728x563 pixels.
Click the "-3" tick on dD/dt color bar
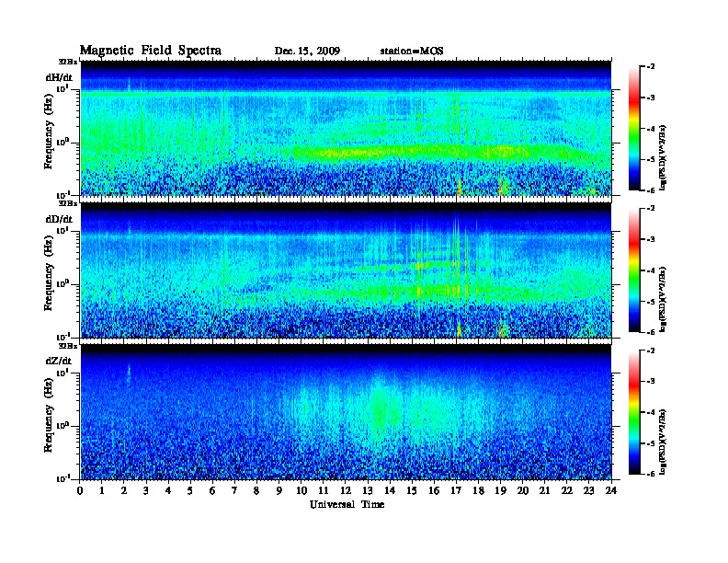(x=651, y=240)
